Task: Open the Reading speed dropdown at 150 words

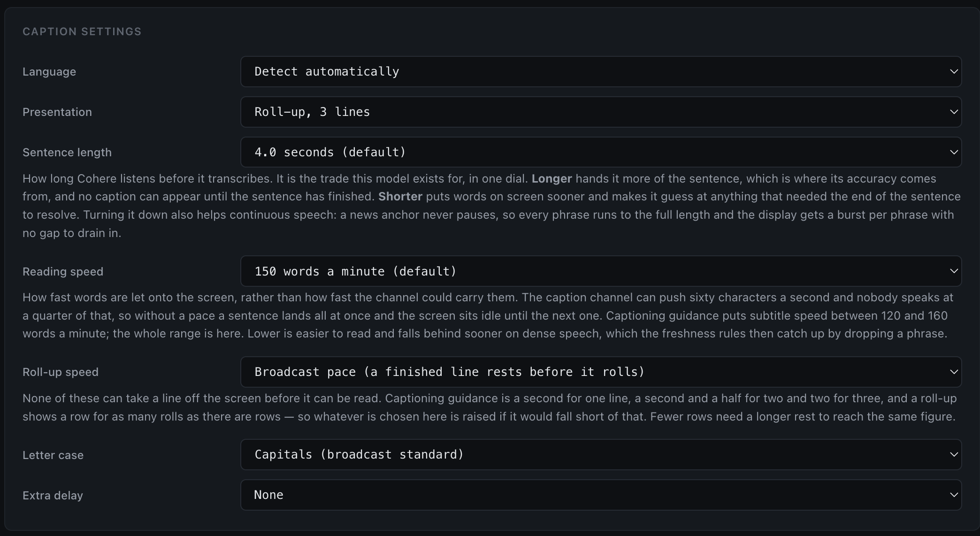Action: tap(601, 271)
